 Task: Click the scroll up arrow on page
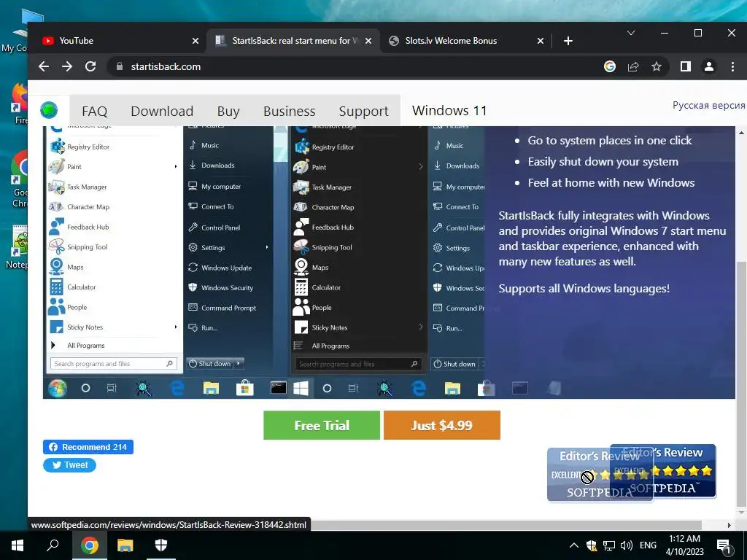click(x=741, y=132)
